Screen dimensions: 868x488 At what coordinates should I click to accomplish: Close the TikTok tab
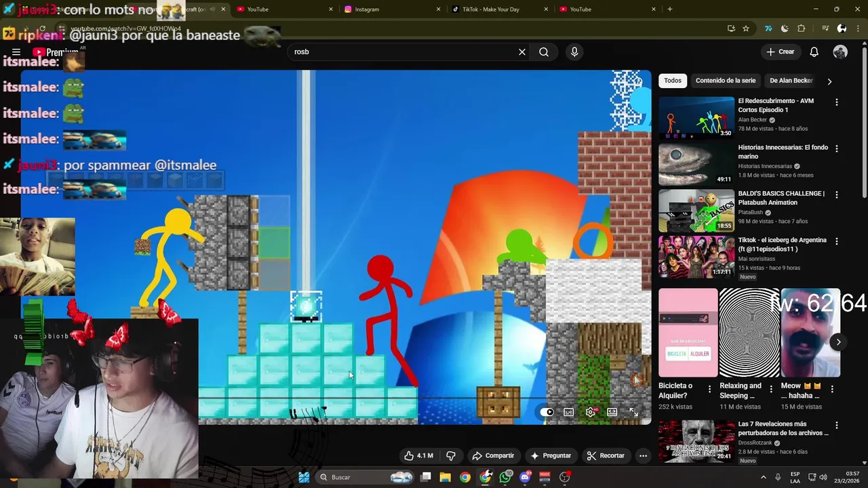pyautogui.click(x=546, y=9)
